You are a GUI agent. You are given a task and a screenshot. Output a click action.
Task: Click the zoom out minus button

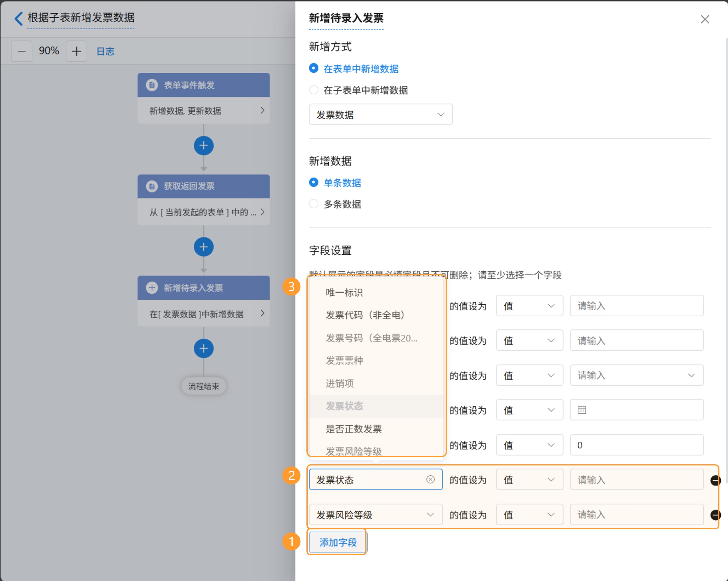click(x=22, y=51)
